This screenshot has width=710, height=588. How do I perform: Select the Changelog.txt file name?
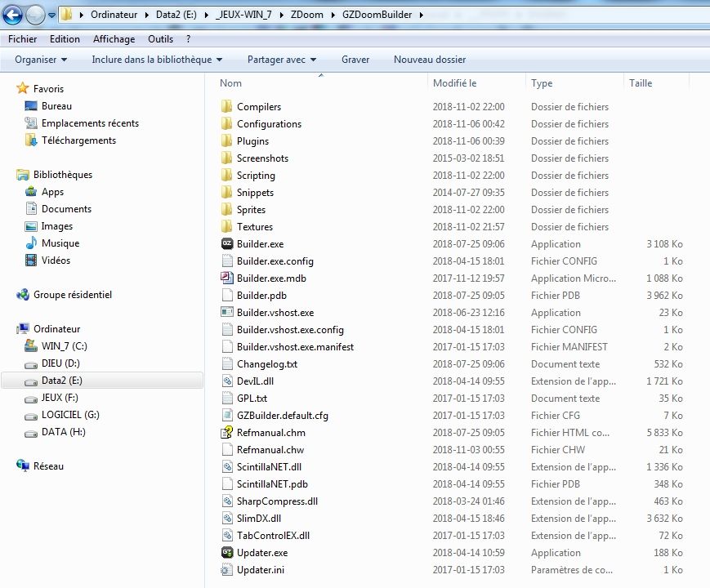(267, 364)
